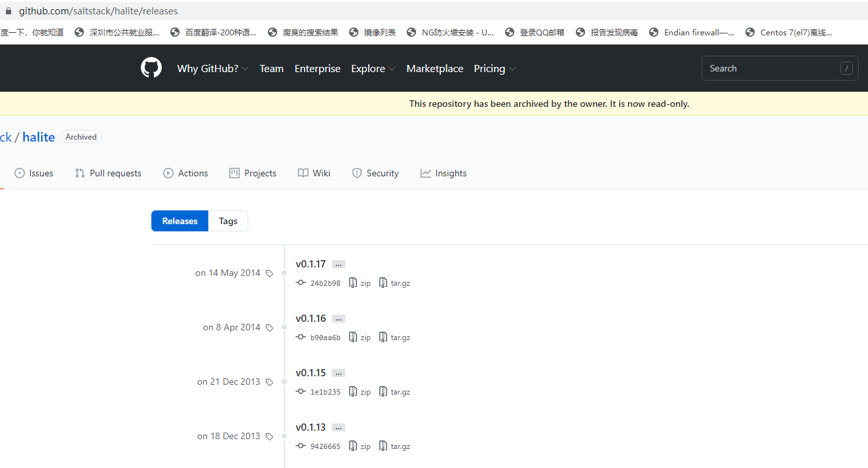The width and height of the screenshot is (868, 468).
Task: Click the commit icon next to b90aa6b
Action: (x=301, y=337)
